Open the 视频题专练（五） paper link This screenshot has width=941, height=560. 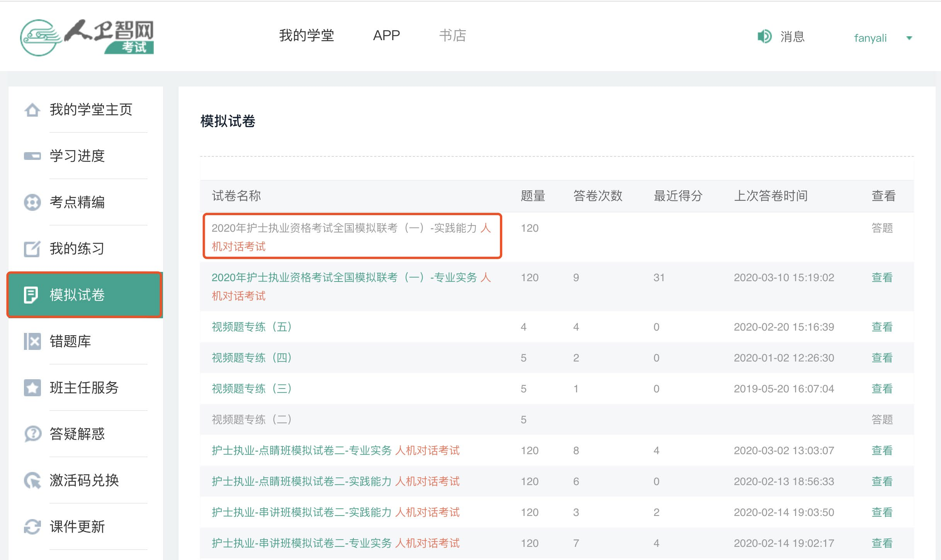[251, 327]
